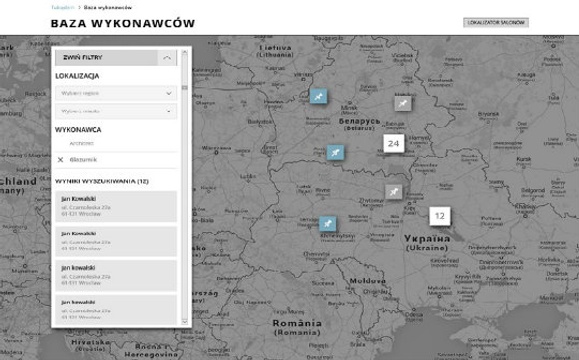Click the ZWIŃ FILTRY header bar

tap(116, 58)
